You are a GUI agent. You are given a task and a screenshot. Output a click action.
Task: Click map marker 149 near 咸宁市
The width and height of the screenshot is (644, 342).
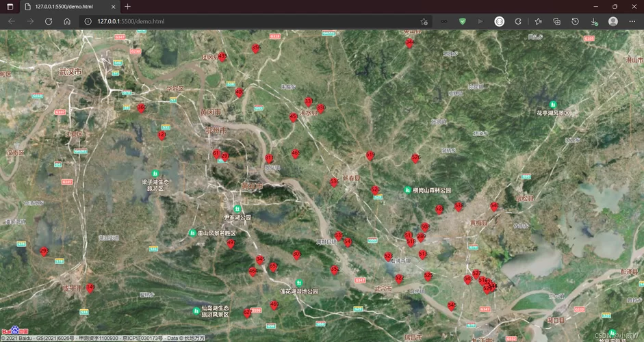(x=90, y=288)
